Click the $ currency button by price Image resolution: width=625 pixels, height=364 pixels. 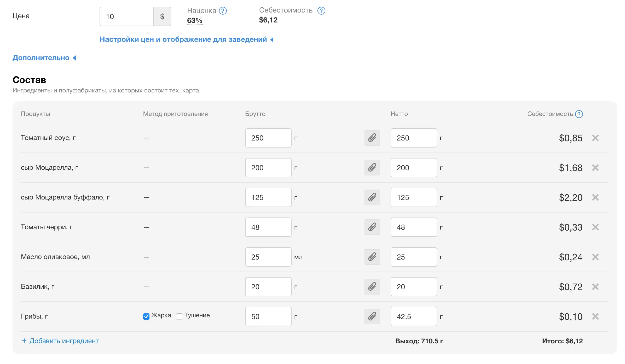click(162, 16)
